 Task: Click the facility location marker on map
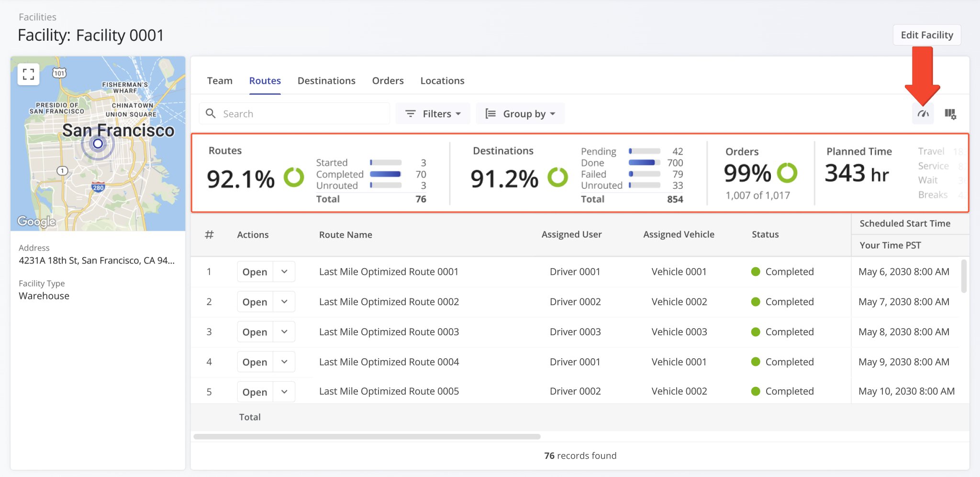[98, 143]
